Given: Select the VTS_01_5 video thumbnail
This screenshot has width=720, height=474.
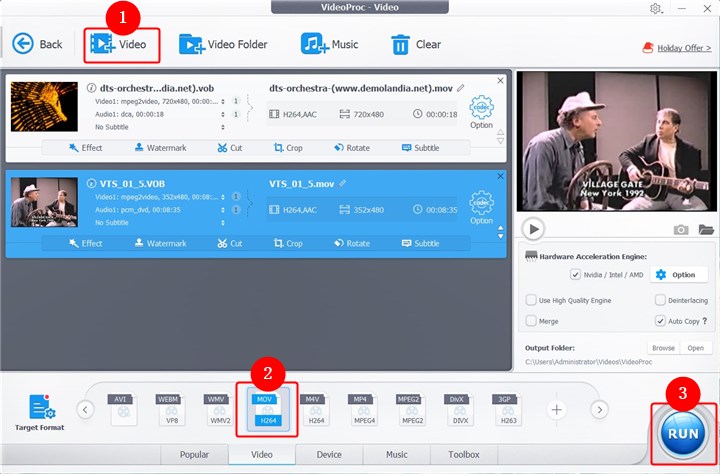Looking at the screenshot, I should click(44, 202).
